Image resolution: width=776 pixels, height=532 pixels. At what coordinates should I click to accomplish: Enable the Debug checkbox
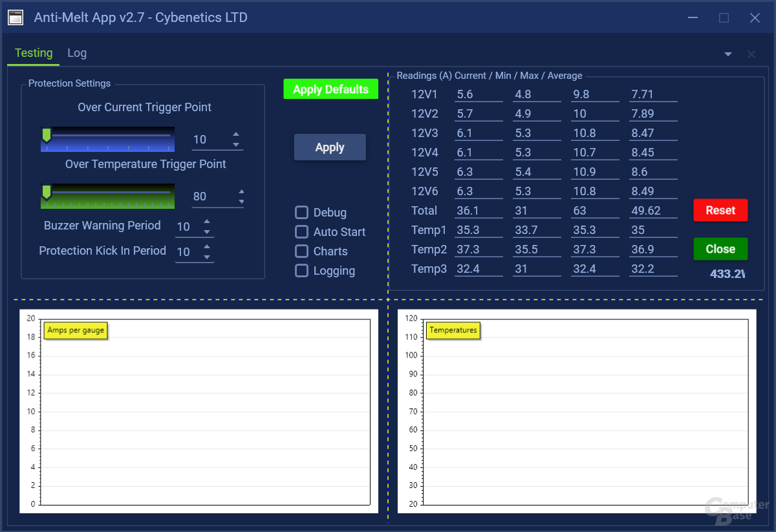click(301, 213)
